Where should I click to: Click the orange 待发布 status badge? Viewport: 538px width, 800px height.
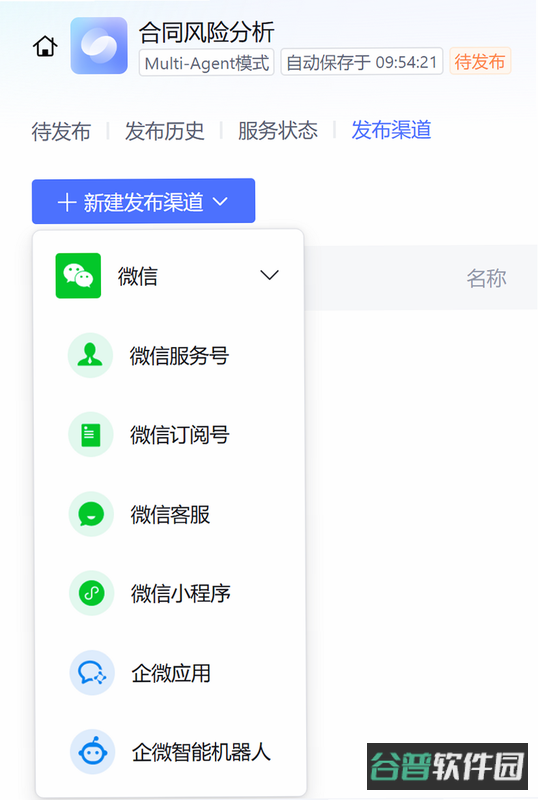point(480,62)
